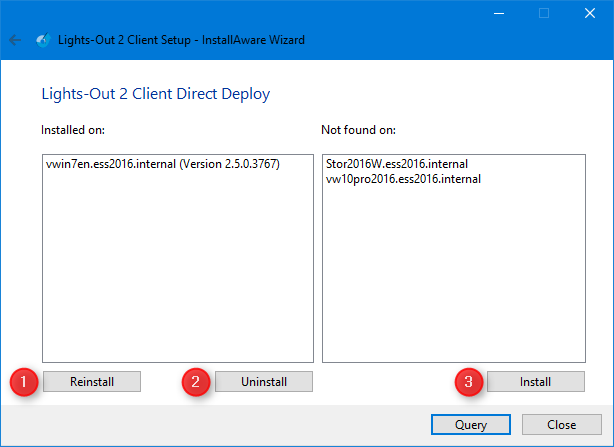Click the Uninstall button
Viewport: 614px width, 447px height.
[264, 382]
